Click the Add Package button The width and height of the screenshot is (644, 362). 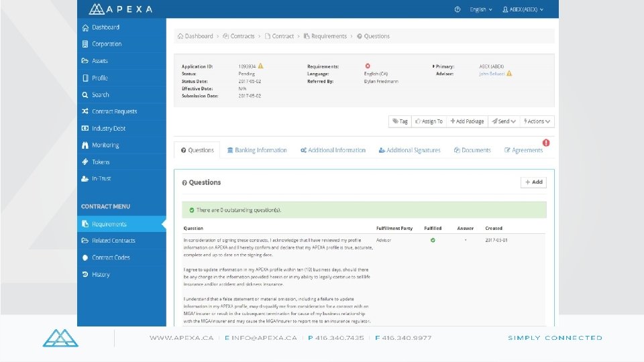pos(467,121)
